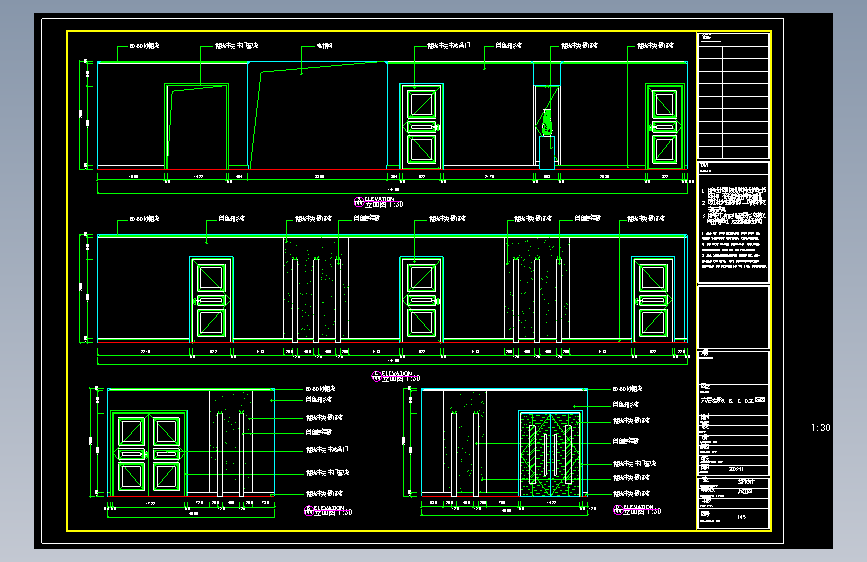This screenshot has height=562, width=867.
Task: Click the glass double door in the bottom-right elevation
Action: 550,454
